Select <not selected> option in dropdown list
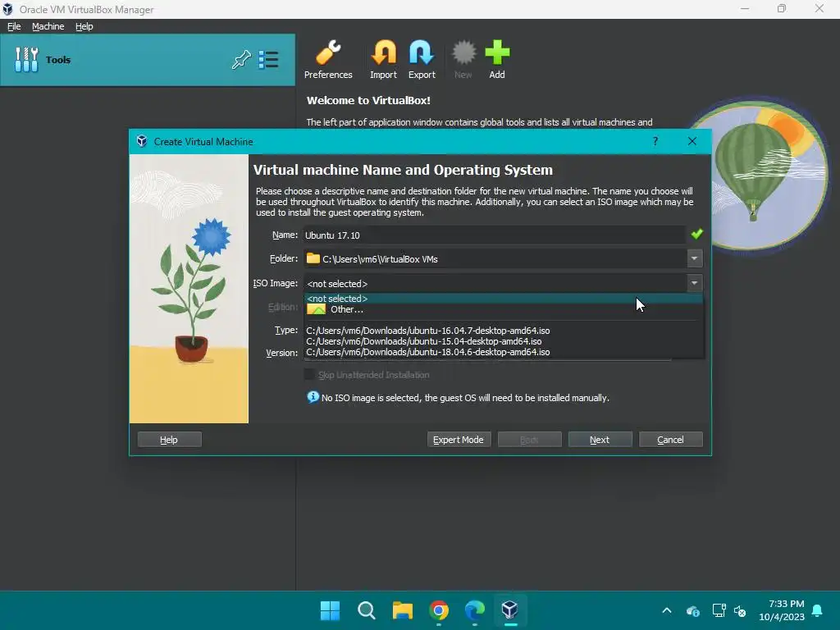This screenshot has width=840, height=630. [504, 299]
